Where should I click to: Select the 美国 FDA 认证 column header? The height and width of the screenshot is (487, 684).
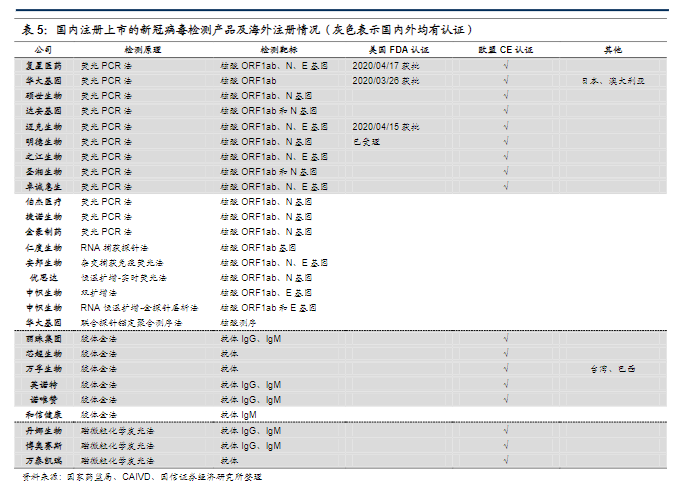(x=393, y=48)
